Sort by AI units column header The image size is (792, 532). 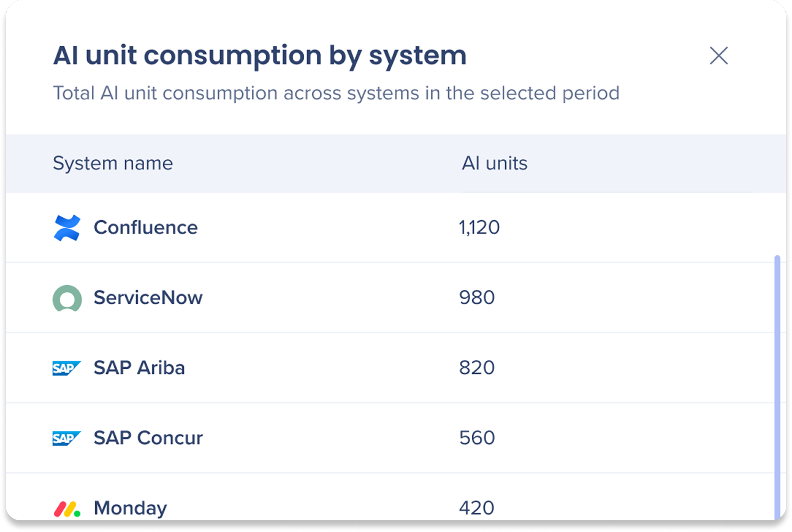495,163
